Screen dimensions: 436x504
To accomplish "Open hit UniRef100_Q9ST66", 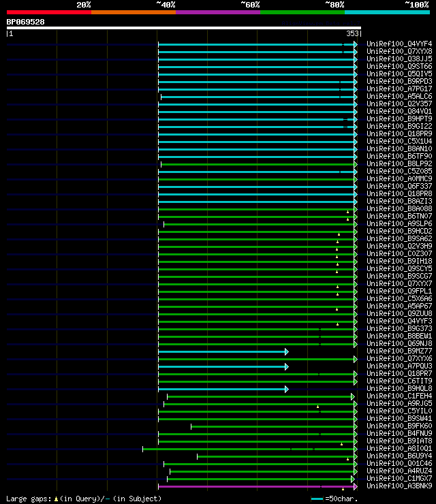I will pos(399,66).
